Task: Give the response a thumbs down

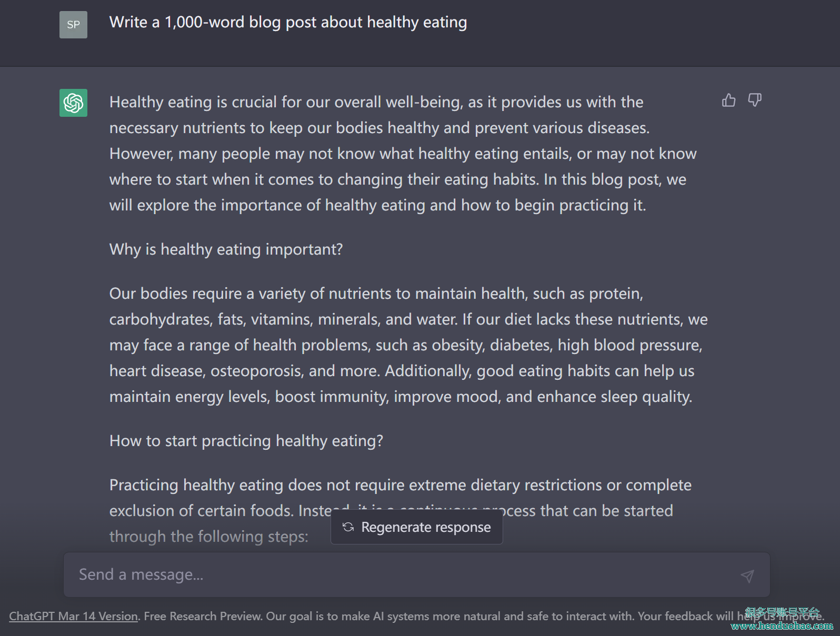Action: click(x=755, y=100)
